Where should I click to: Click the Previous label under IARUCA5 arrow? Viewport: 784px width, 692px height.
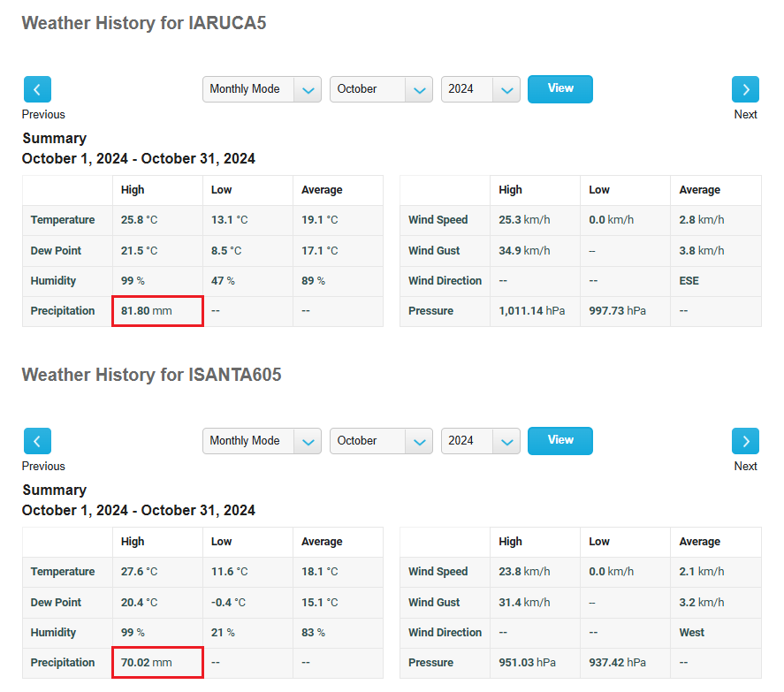point(43,115)
